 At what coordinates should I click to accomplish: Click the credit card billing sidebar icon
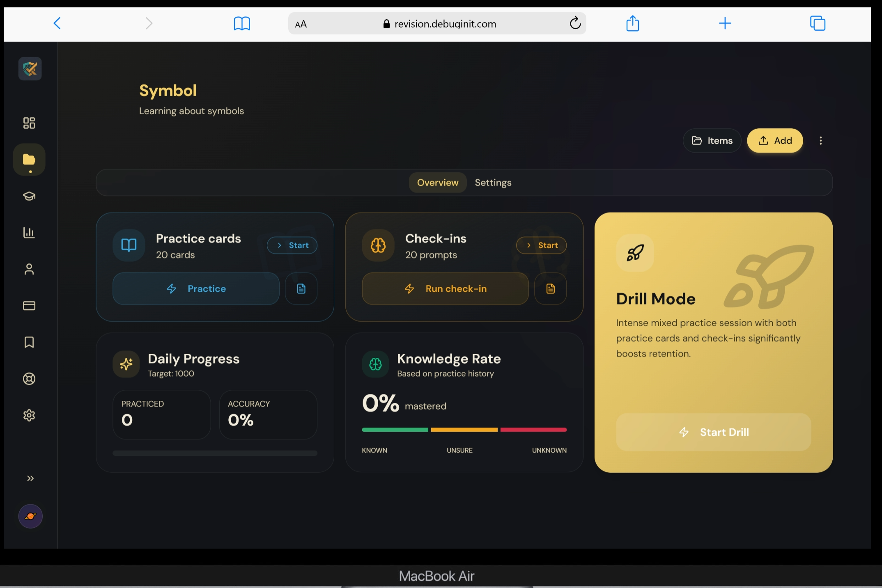29,306
